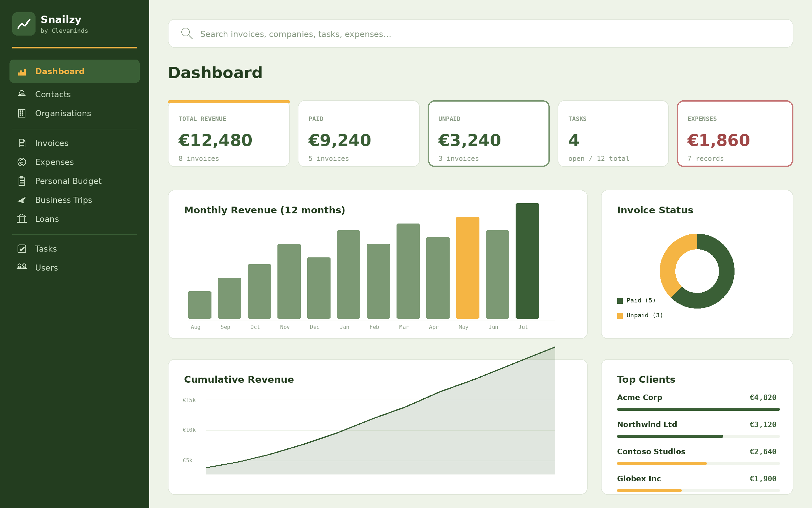
Task: Click the Dec revenue bar
Action: [319, 288]
